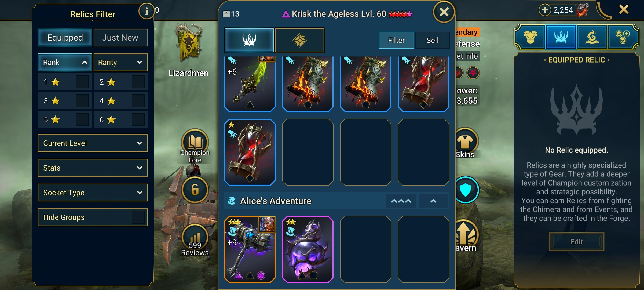Open the Champion Lore book icon
The image size is (644, 290).
point(195,142)
